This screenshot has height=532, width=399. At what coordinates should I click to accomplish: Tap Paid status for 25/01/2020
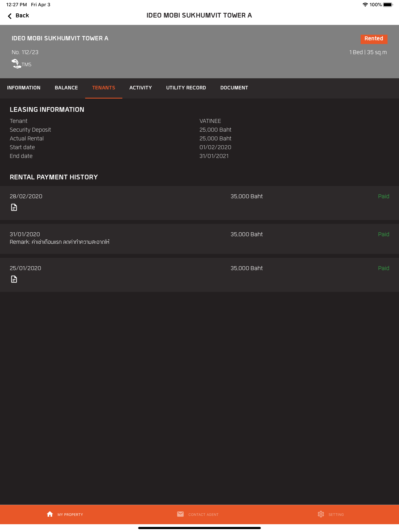pos(383,268)
